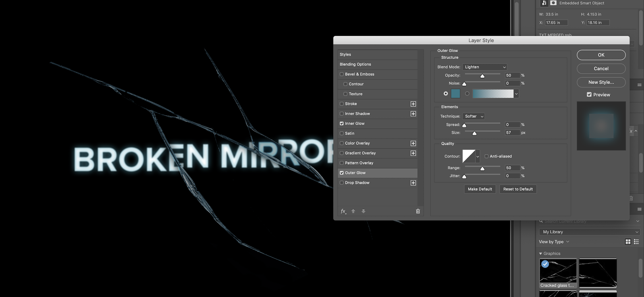Add another Stroke effect with plus icon
This screenshot has height=297, width=644.
click(413, 104)
